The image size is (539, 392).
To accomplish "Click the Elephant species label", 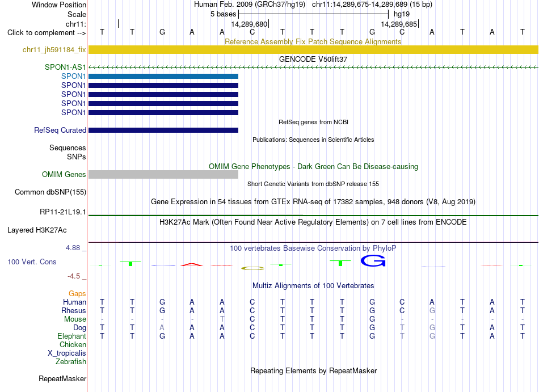I will pyautogui.click(x=71, y=336).
